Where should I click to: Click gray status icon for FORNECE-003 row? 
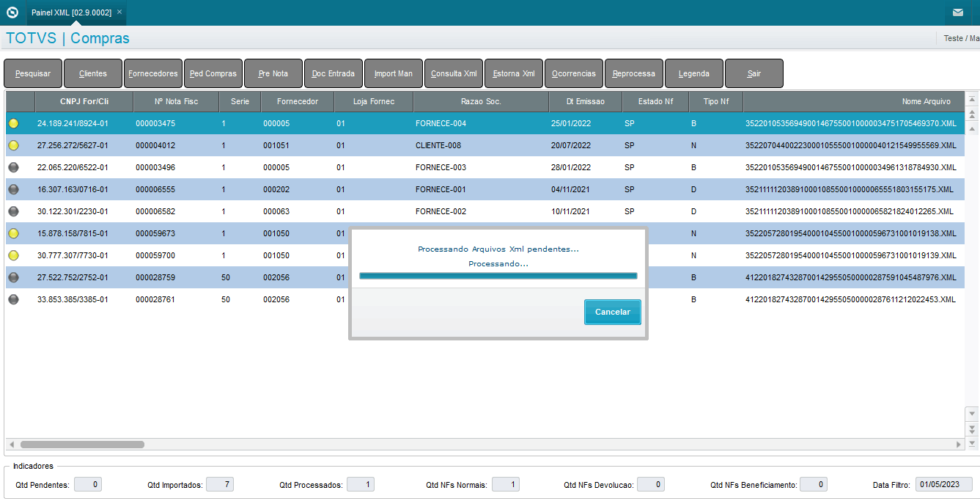click(x=13, y=167)
